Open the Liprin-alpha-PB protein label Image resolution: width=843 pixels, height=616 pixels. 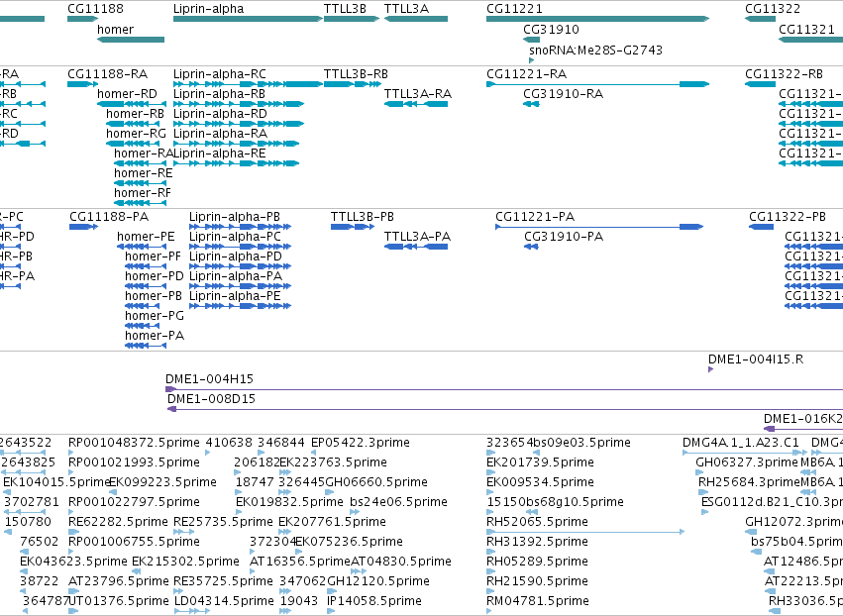(x=235, y=217)
